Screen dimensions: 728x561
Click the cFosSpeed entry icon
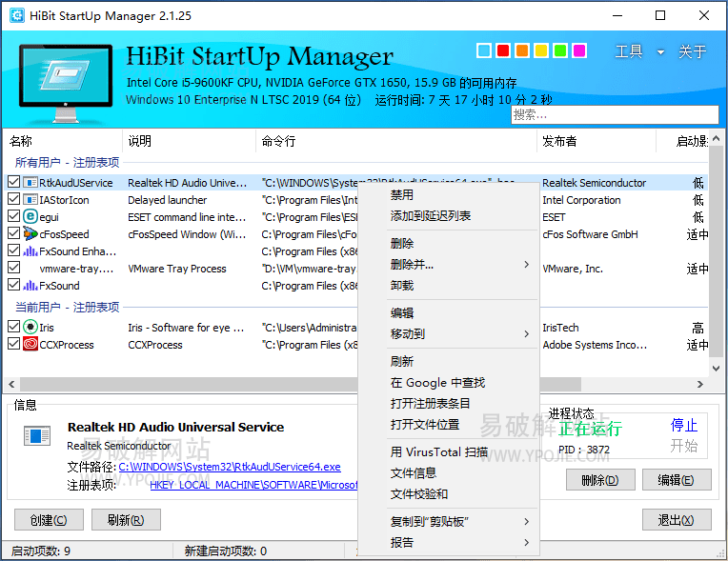pos(30,234)
